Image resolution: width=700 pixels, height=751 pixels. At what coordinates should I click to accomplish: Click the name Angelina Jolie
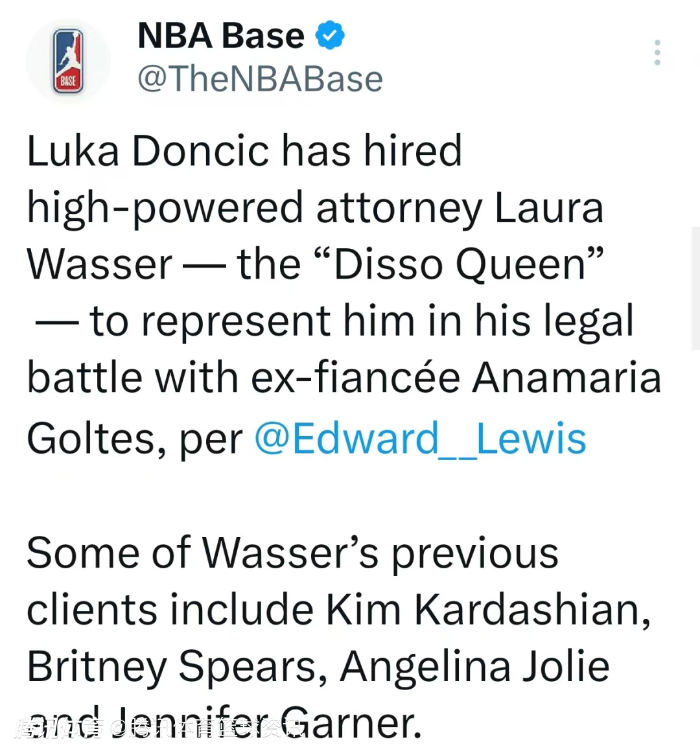[474, 666]
